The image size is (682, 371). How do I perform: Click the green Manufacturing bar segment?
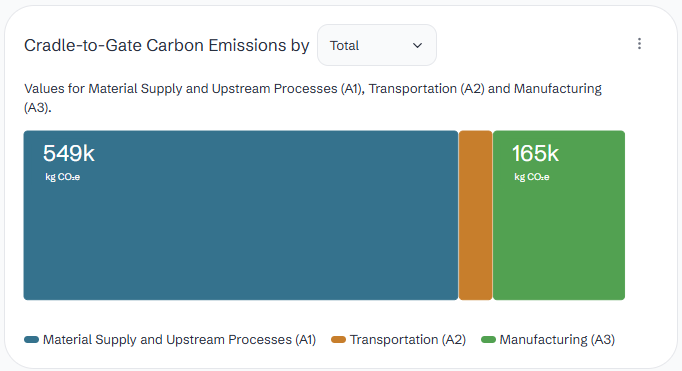559,215
